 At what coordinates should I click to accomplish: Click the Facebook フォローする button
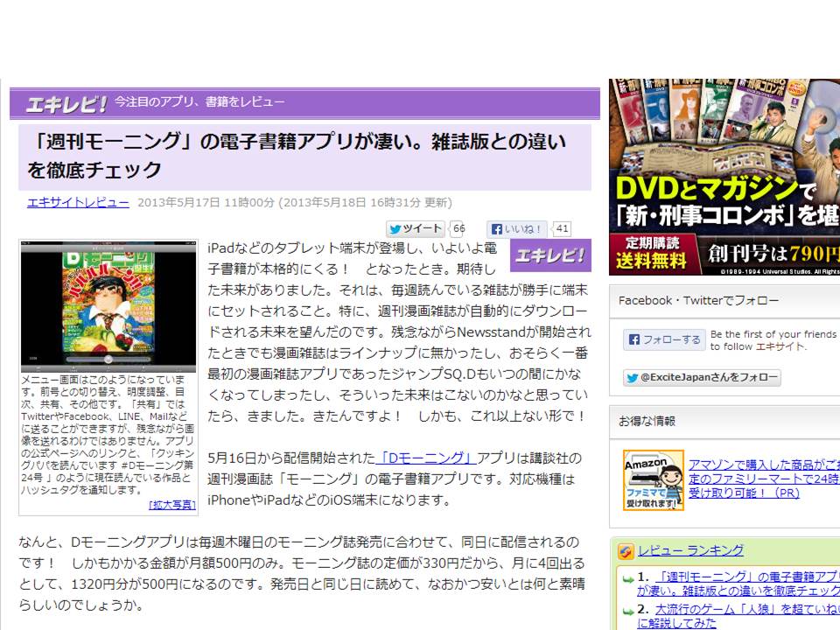click(x=664, y=339)
